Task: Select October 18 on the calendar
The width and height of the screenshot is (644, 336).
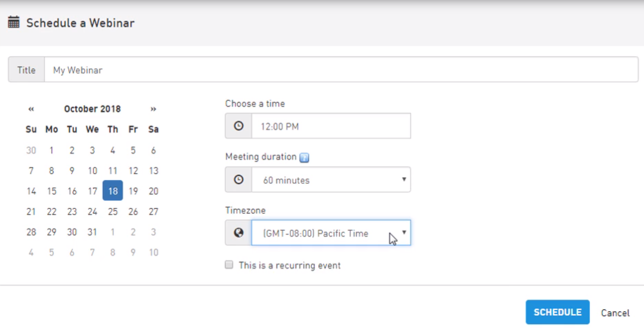Action: point(112,191)
